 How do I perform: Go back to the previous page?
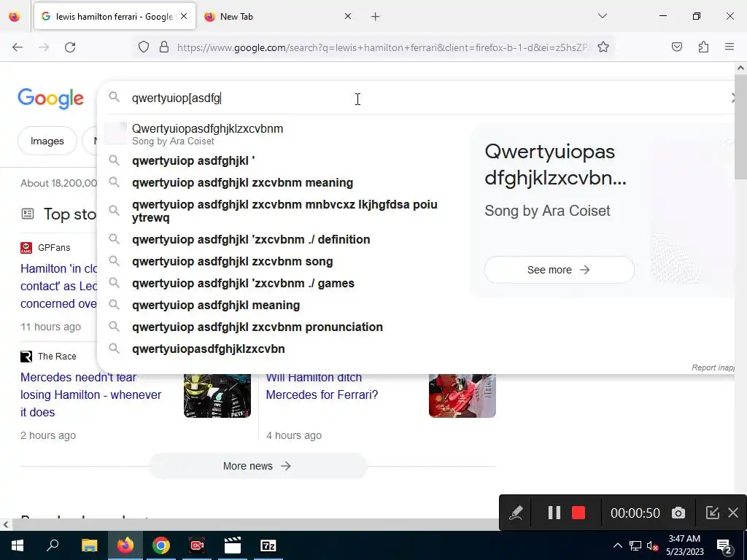[x=18, y=47]
